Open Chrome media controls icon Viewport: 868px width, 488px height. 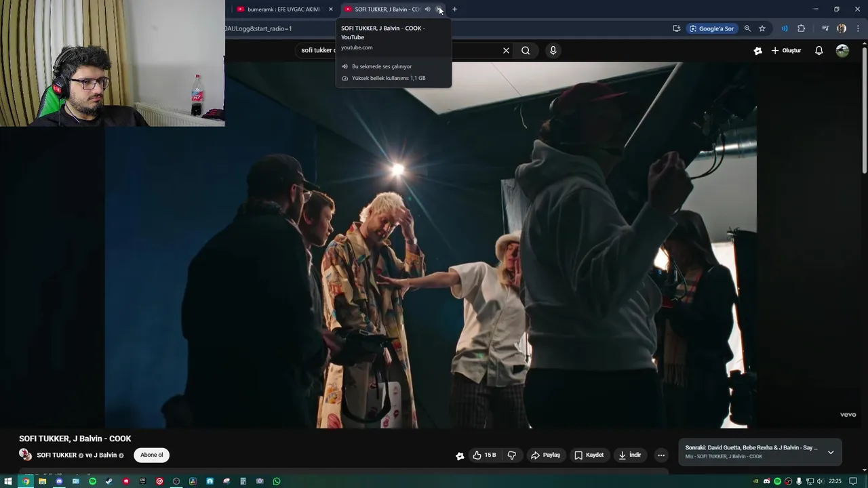point(825,28)
